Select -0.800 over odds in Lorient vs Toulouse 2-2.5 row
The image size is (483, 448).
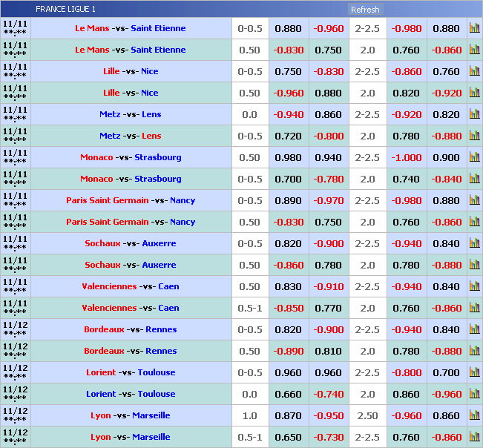(407, 373)
